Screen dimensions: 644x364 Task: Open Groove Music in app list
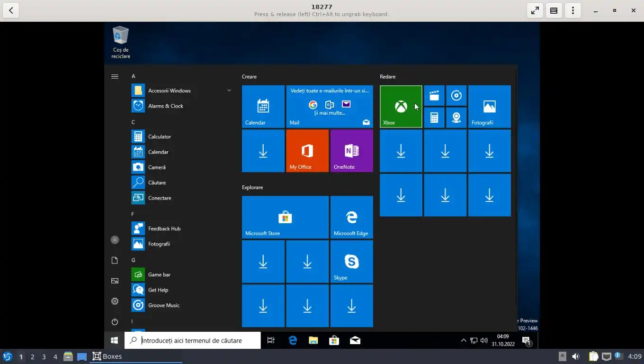tap(182, 305)
